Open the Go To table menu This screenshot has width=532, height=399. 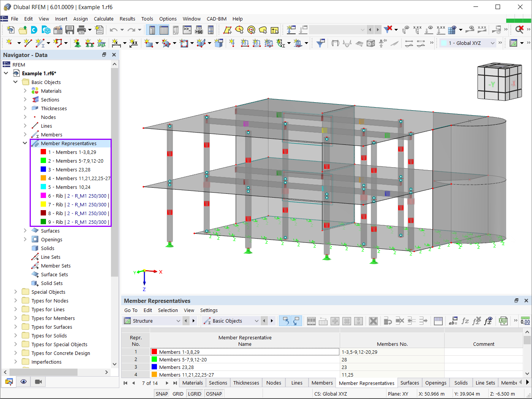[131, 310]
